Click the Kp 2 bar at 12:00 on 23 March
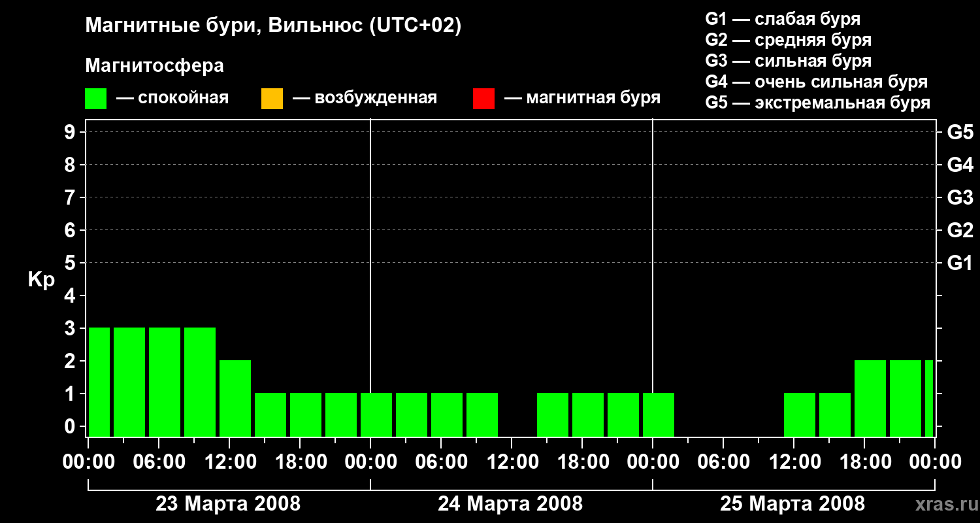 [x=235, y=398]
